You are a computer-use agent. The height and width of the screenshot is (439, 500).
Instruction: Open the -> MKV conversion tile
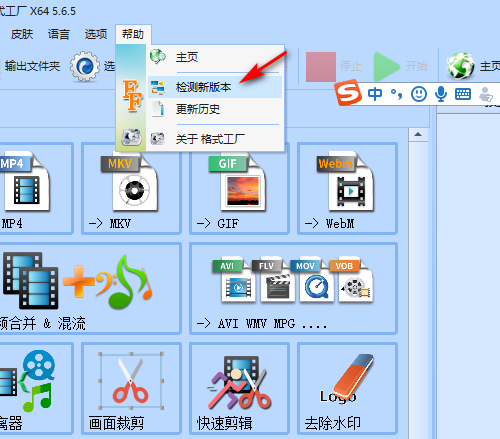pos(131,188)
